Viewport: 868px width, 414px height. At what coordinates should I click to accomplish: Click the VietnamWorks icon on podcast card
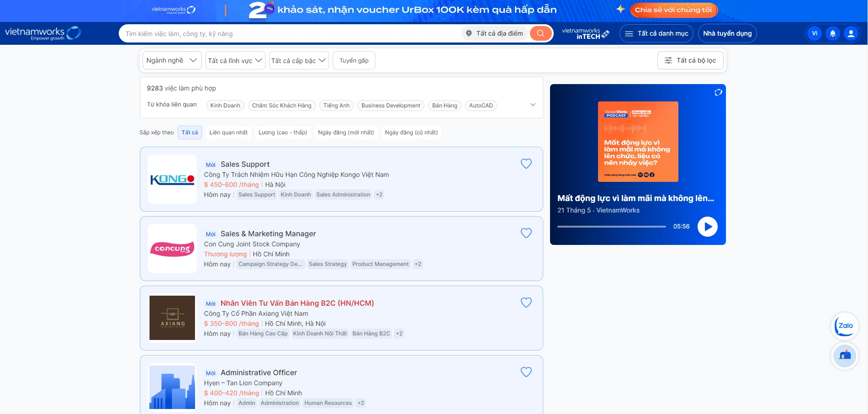[718, 92]
